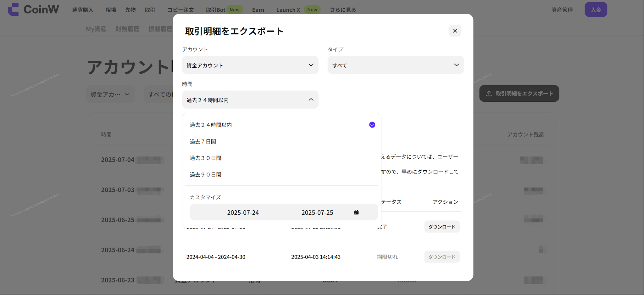Click the 期限切れ status
Screen dimensions: 644x295
(387, 257)
